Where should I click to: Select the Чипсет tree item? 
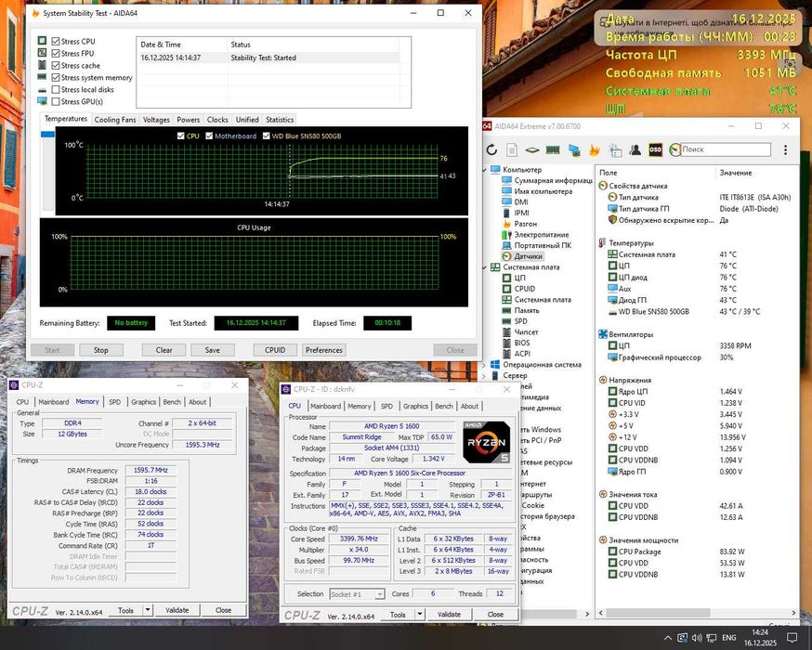point(526,331)
